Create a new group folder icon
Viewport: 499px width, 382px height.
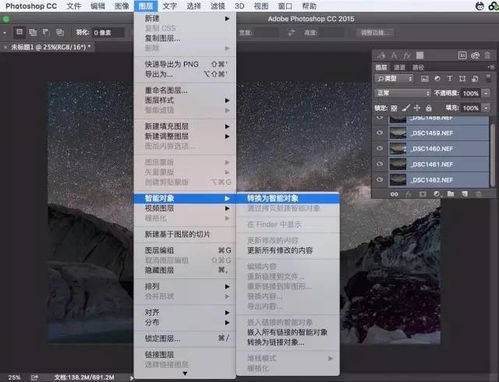[x=451, y=194]
